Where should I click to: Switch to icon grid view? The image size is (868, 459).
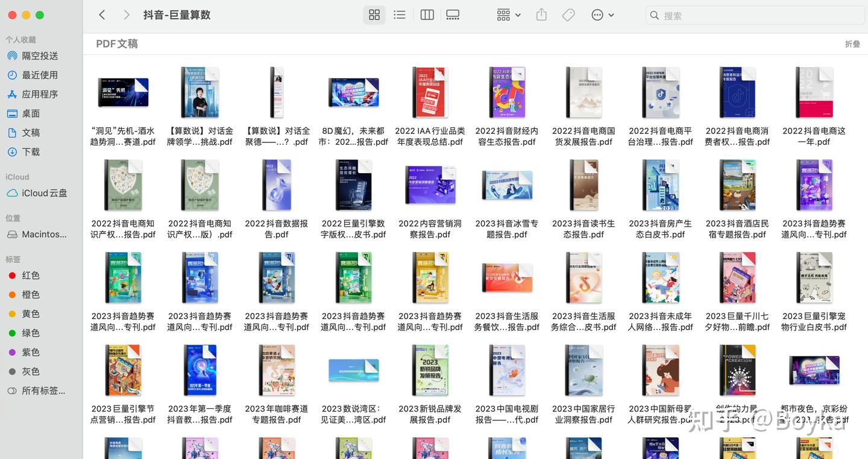click(374, 15)
